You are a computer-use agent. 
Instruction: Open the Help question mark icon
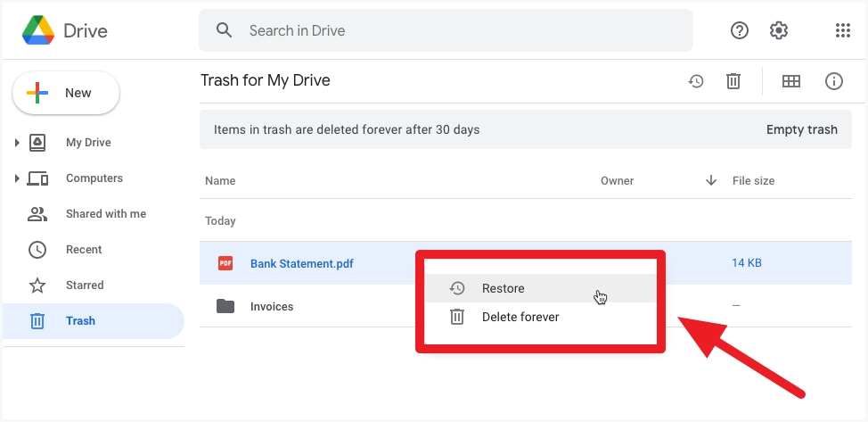coord(740,31)
